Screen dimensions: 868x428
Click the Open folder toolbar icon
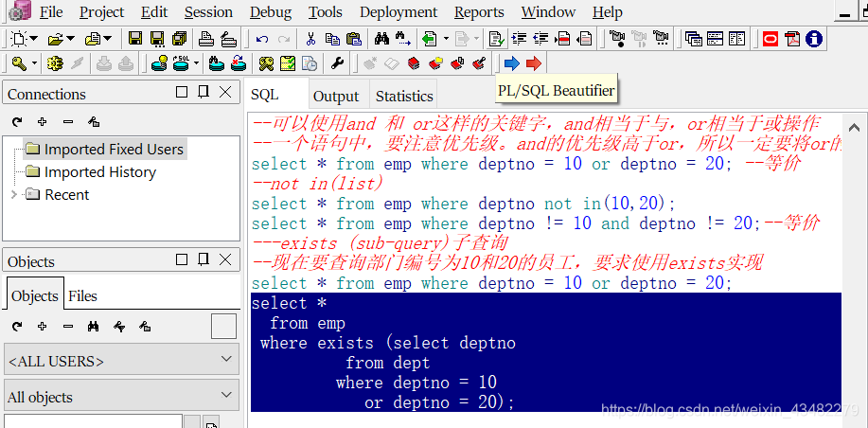(55, 39)
